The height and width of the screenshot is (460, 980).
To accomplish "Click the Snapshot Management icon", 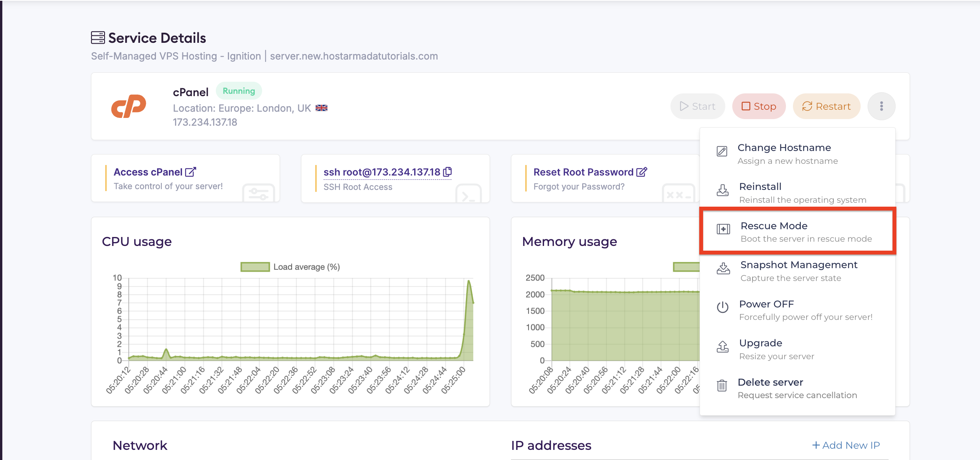I will 723,269.
